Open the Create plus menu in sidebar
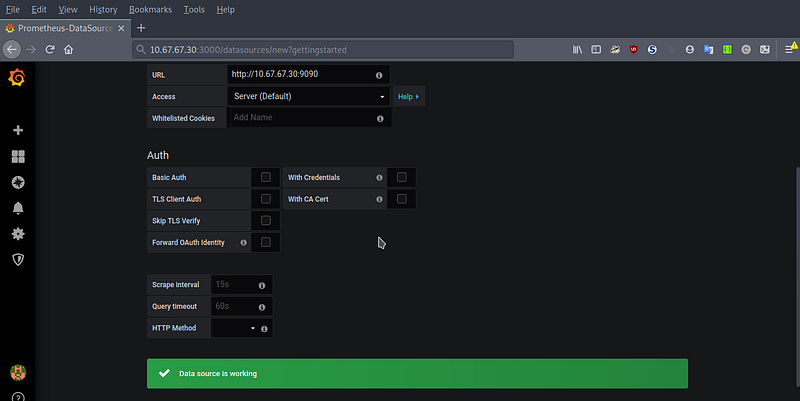Viewport: 800px width, 401px height. pyautogui.click(x=18, y=130)
